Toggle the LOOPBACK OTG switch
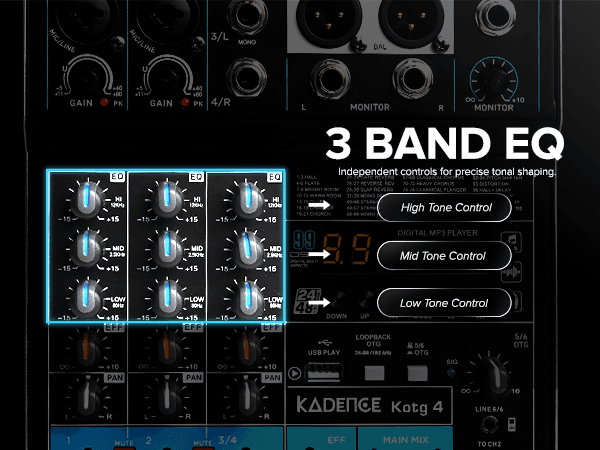 pos(374,373)
